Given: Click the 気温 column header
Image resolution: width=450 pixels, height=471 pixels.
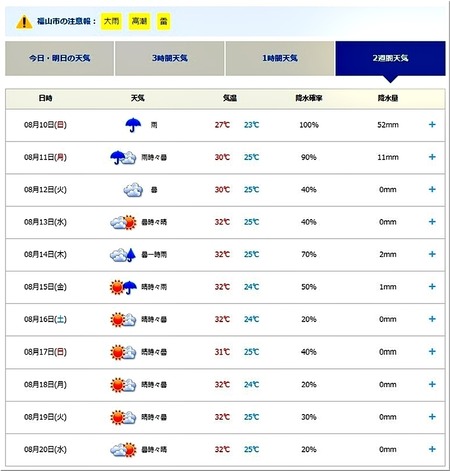Looking at the screenshot, I should coord(230,98).
